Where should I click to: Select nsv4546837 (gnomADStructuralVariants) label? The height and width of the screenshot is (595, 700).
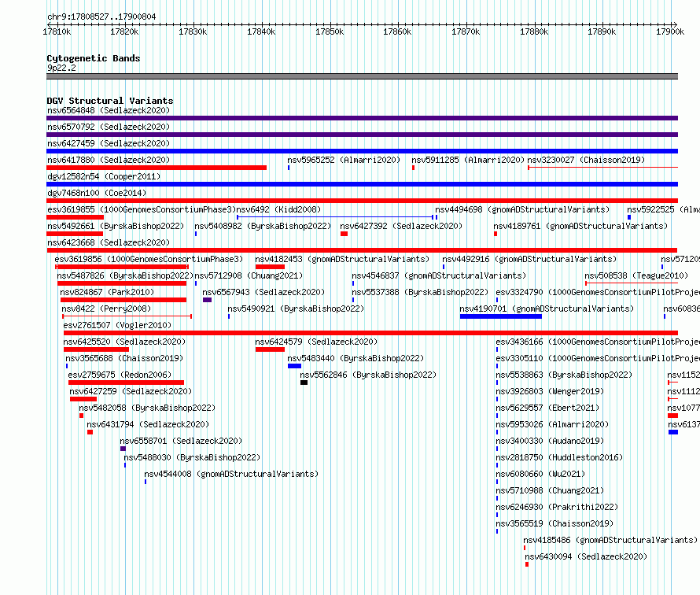440,275
